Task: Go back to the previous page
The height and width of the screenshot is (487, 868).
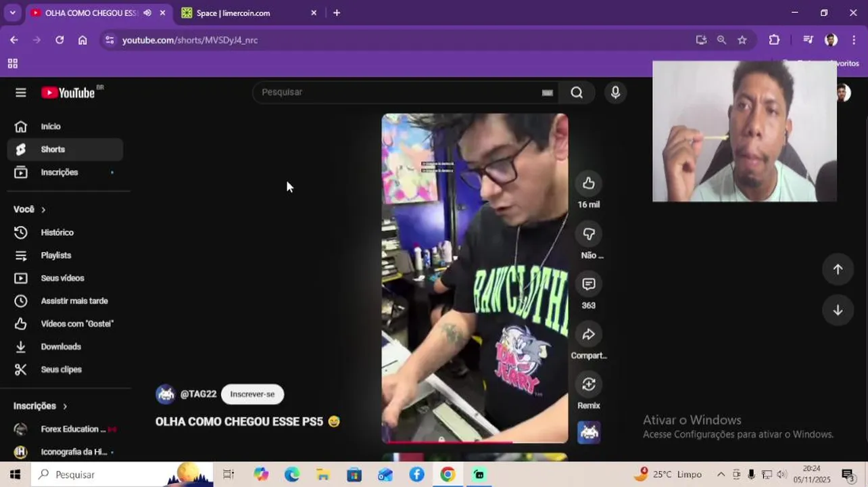Action: click(x=14, y=40)
